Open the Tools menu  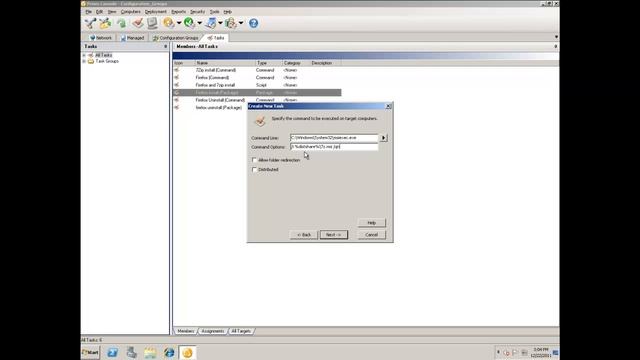214,12
